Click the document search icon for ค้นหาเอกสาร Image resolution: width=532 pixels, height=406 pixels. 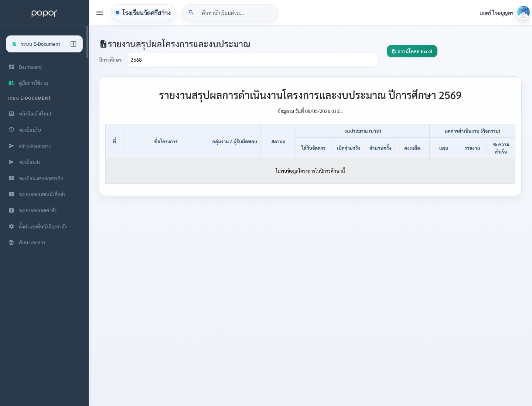tap(11, 242)
